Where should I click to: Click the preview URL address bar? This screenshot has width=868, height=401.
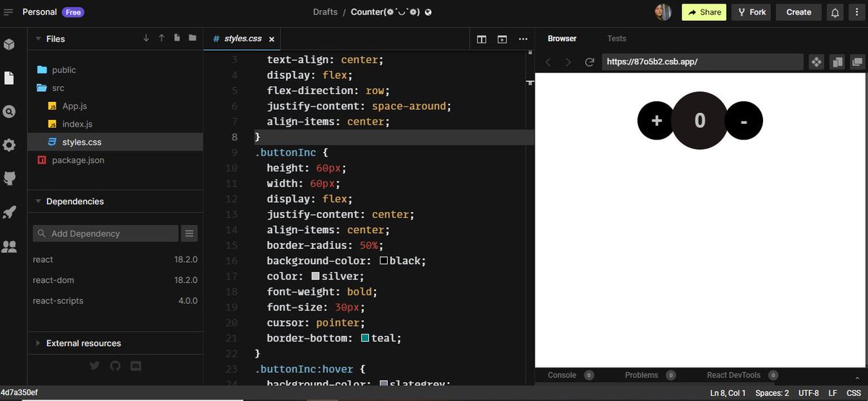coord(702,62)
